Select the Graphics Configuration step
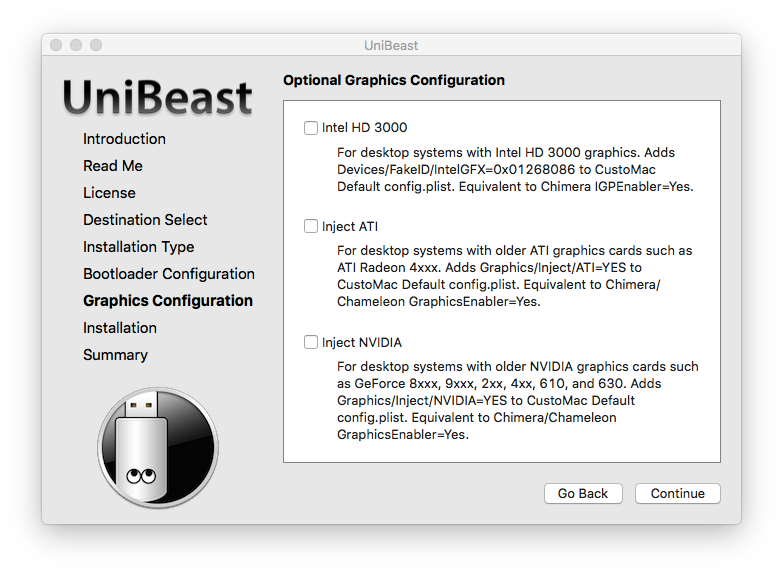The image size is (783, 574). 168,301
